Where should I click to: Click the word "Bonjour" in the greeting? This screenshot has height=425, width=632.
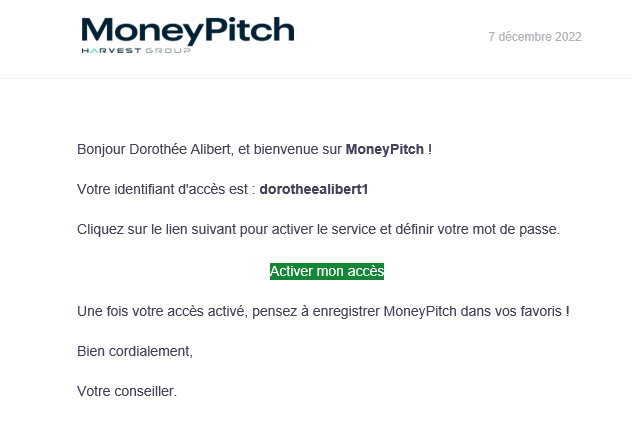[101, 150]
